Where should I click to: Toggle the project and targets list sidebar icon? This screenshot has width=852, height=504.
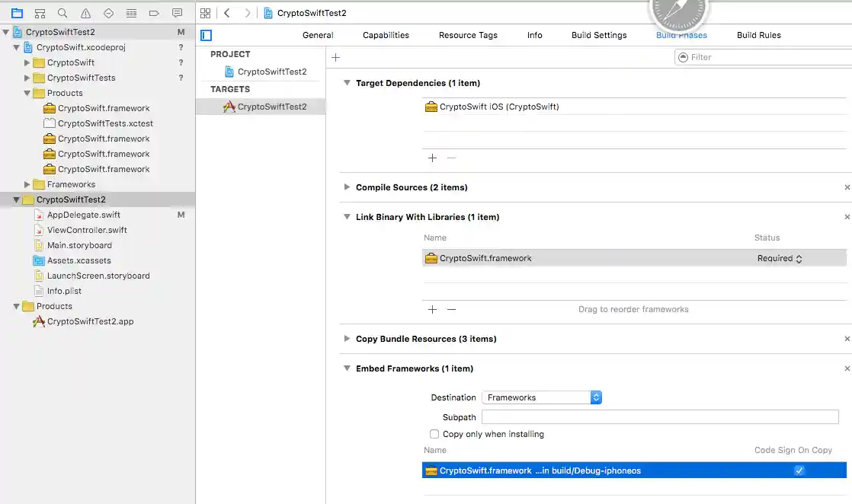pyautogui.click(x=206, y=35)
